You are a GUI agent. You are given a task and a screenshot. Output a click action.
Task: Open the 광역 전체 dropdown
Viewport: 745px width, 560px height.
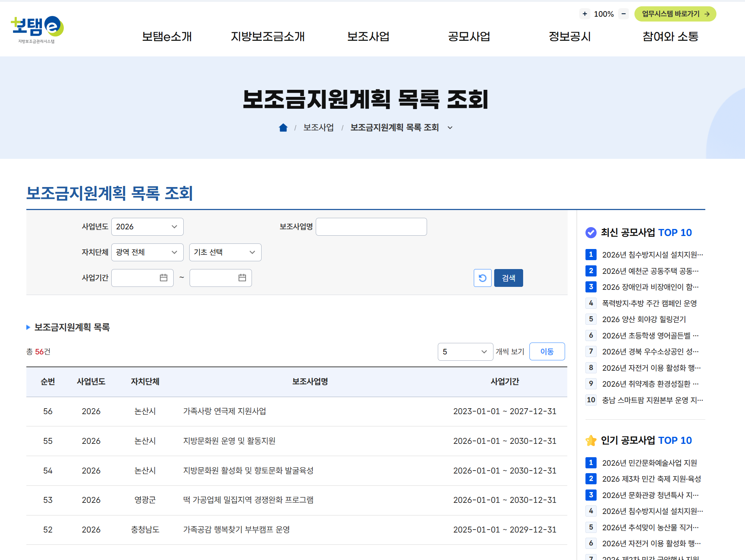click(x=147, y=252)
